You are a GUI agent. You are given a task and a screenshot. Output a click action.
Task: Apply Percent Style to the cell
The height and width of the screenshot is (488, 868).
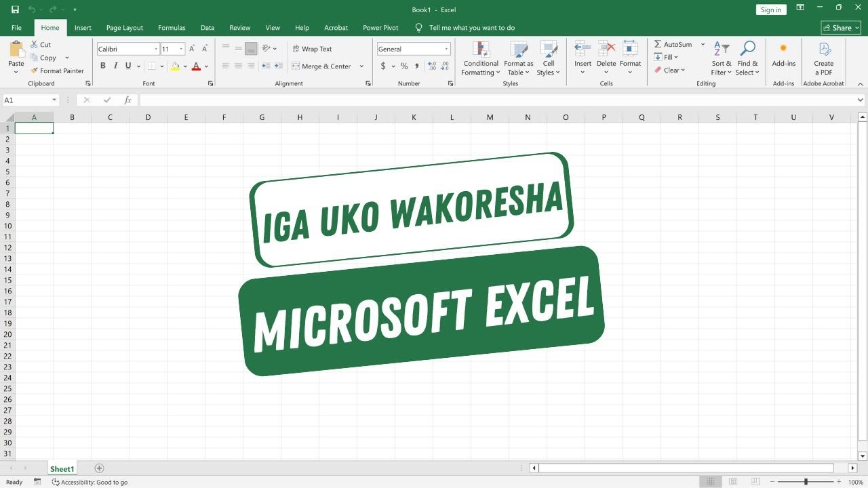click(404, 66)
